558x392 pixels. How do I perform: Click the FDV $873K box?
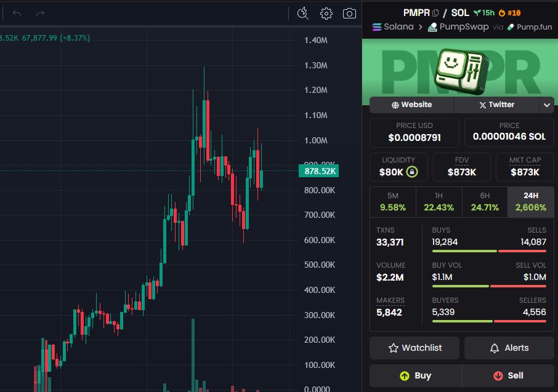point(461,167)
